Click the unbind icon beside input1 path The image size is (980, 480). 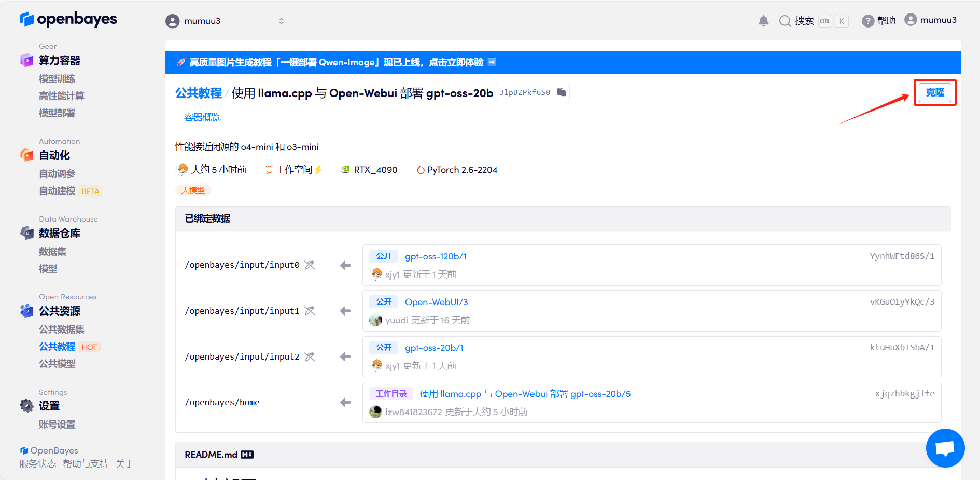310,311
